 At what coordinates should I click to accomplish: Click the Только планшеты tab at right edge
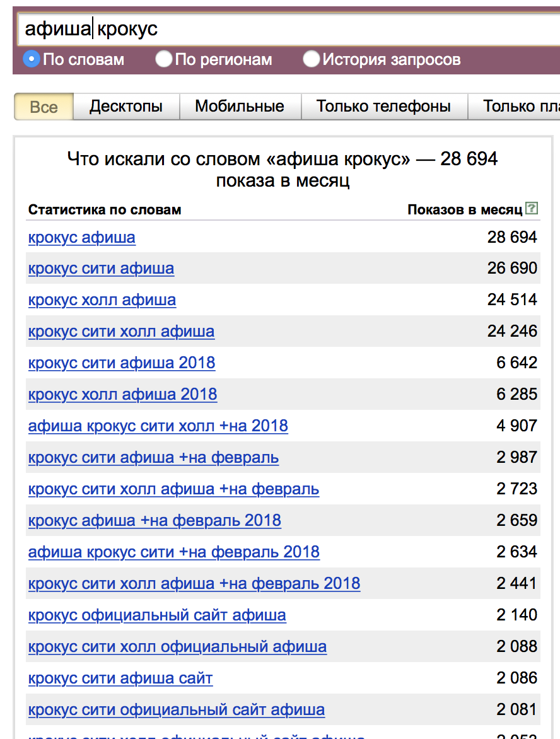tap(514, 107)
